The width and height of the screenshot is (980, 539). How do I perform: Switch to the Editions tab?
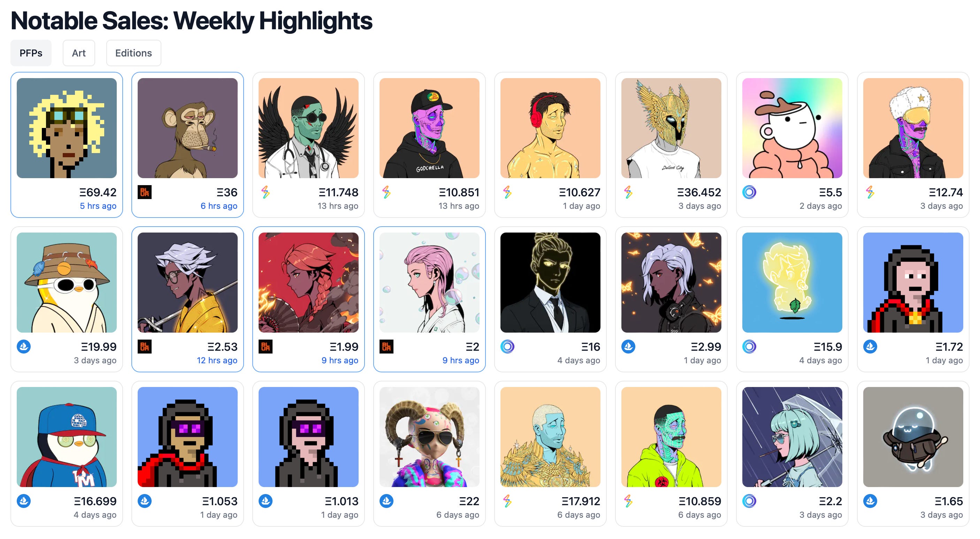click(x=133, y=53)
